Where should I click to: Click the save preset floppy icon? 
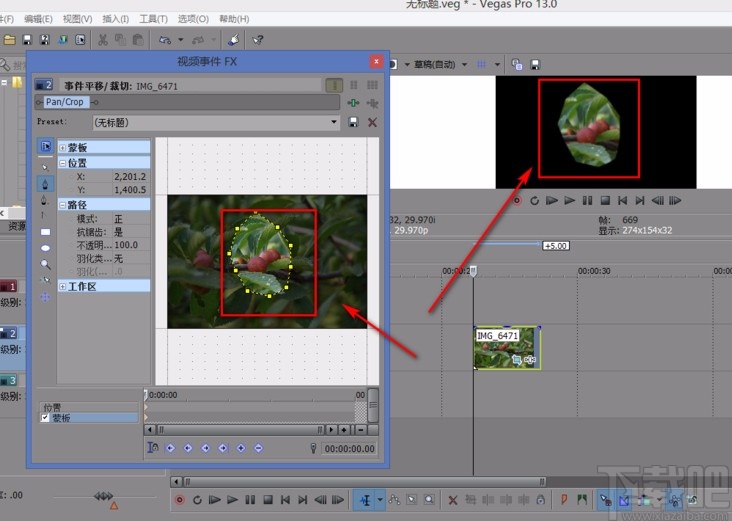point(353,122)
